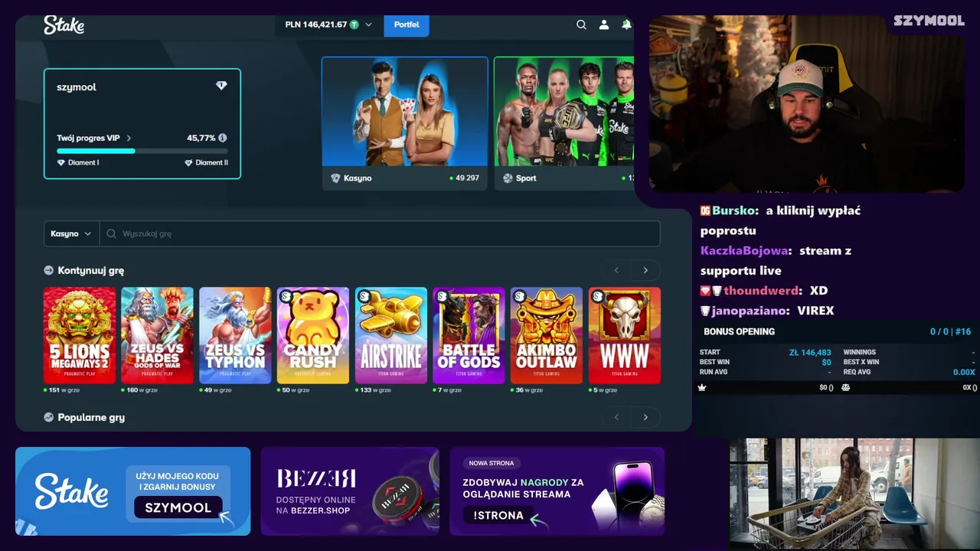Open Zeus vs Typhon game
The height and width of the screenshot is (551, 980).
235,335
